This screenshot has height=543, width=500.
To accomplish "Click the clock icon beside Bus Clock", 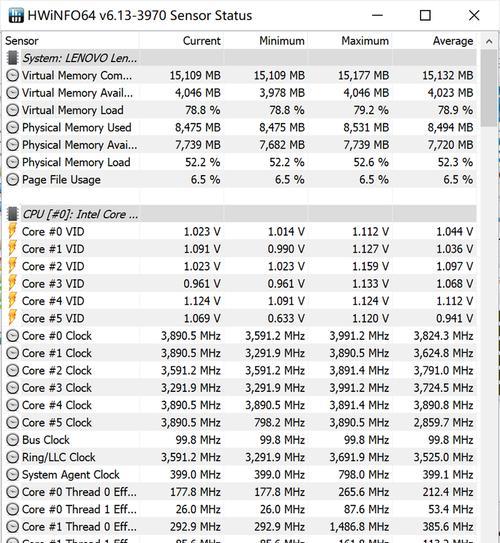I will 12,440.
